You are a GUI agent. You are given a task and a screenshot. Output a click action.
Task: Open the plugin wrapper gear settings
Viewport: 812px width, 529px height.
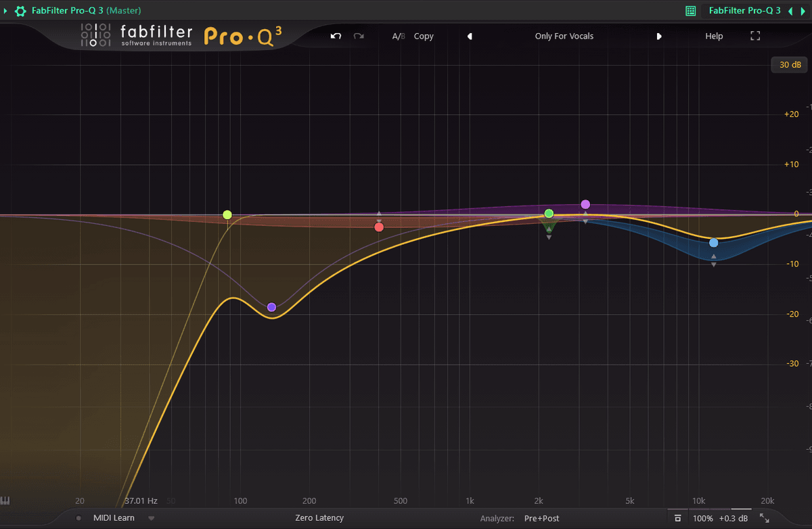pos(20,11)
